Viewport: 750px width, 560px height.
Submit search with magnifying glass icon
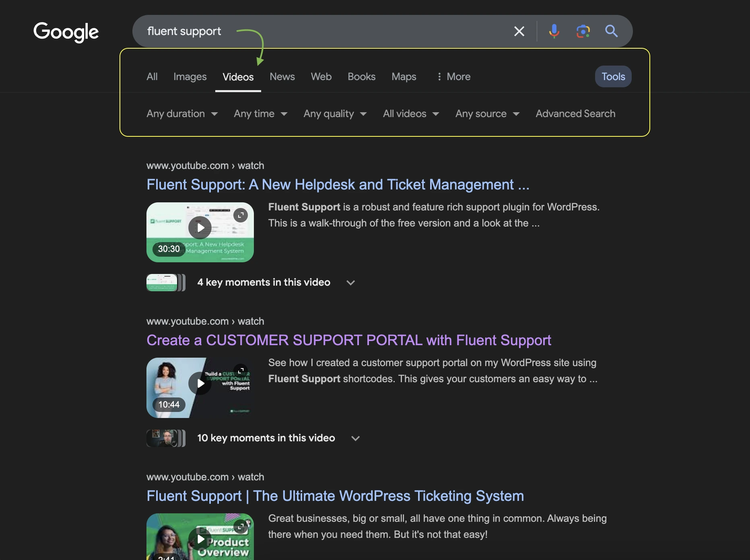[x=611, y=31]
